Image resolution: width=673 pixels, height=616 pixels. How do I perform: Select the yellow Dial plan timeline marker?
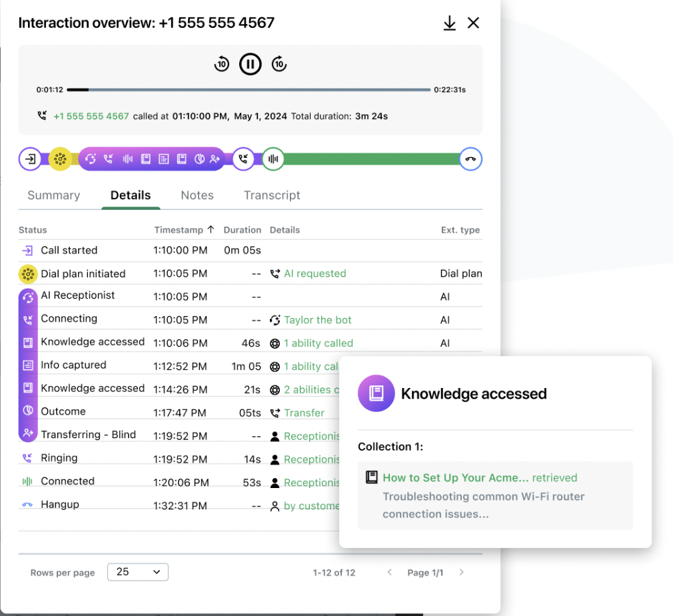60,159
